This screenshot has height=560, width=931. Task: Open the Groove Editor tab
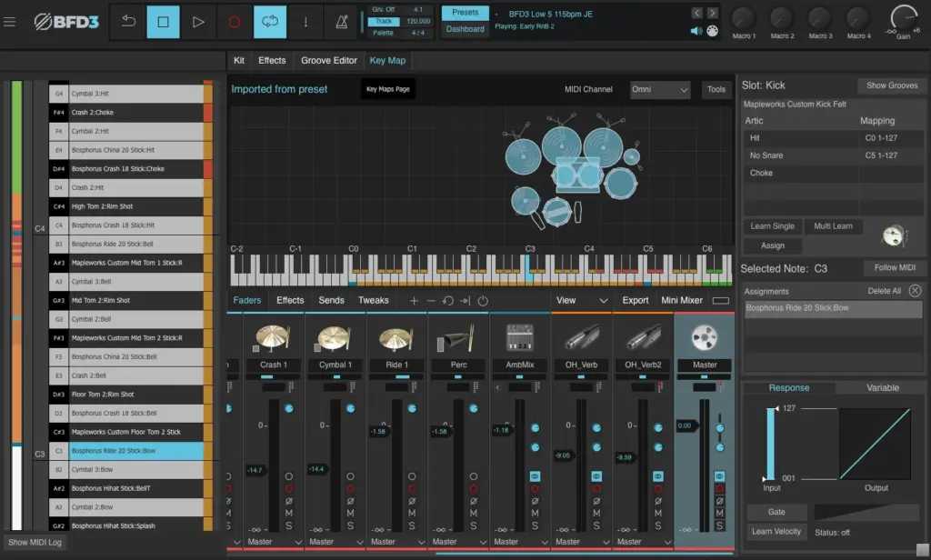[329, 61]
